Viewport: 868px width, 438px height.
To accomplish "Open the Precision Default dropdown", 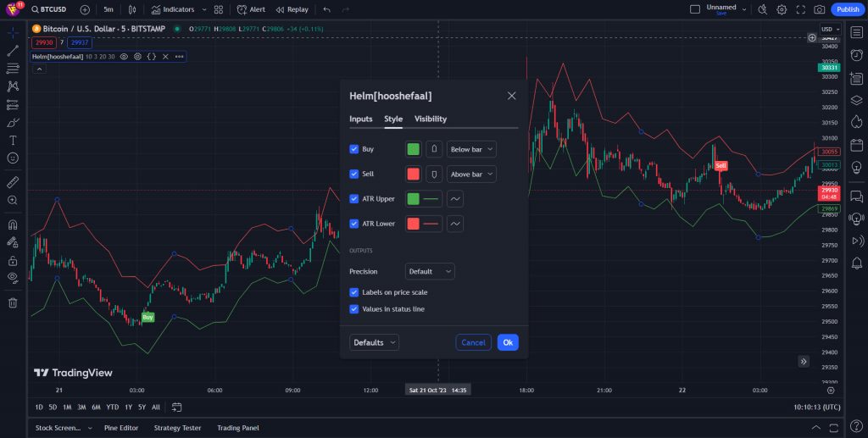I will tap(430, 272).
